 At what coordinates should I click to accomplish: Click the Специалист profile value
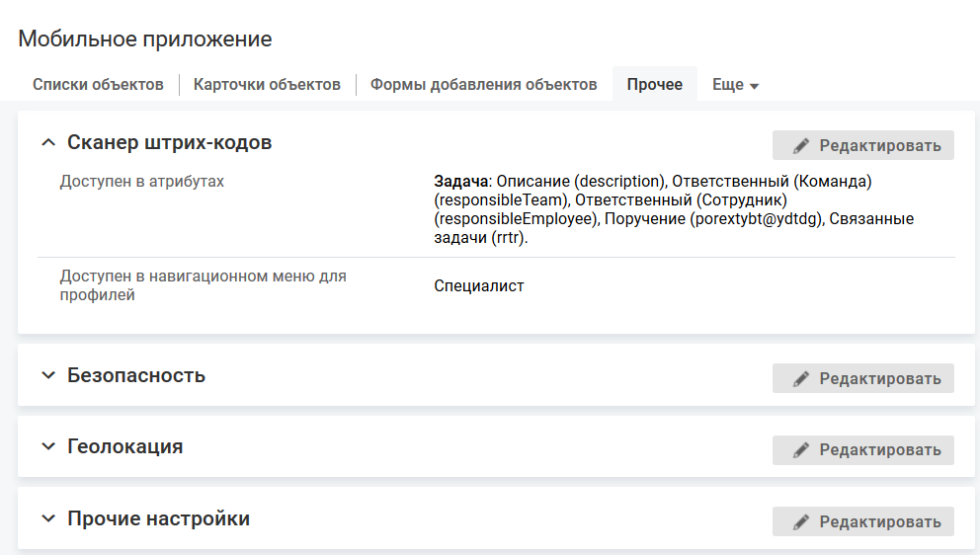[478, 286]
